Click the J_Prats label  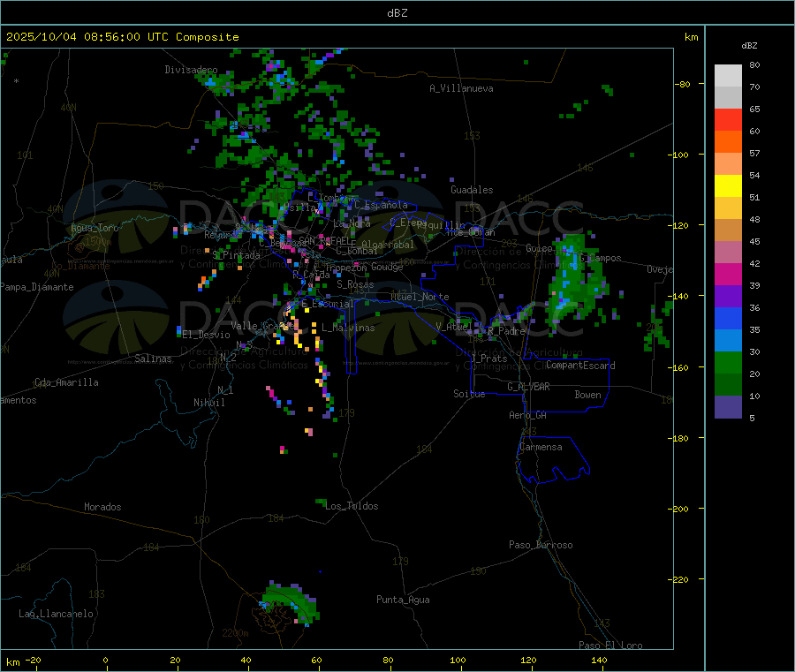[x=488, y=359]
